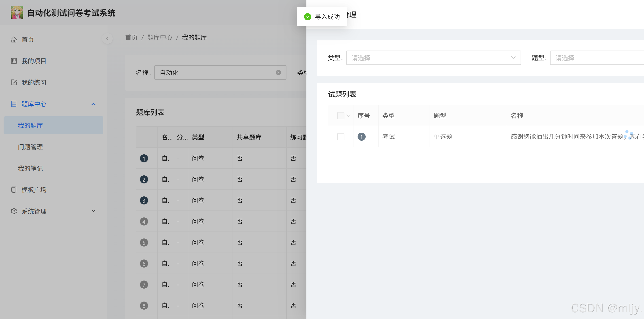Open 我的笔记 menu item
The image size is (644, 319).
pyautogui.click(x=30, y=169)
